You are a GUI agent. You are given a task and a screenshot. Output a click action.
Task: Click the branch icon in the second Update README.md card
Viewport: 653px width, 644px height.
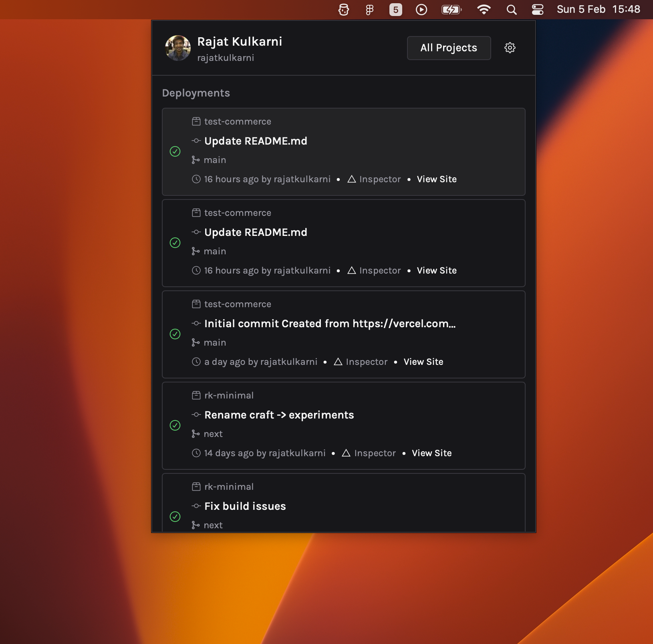click(x=195, y=251)
